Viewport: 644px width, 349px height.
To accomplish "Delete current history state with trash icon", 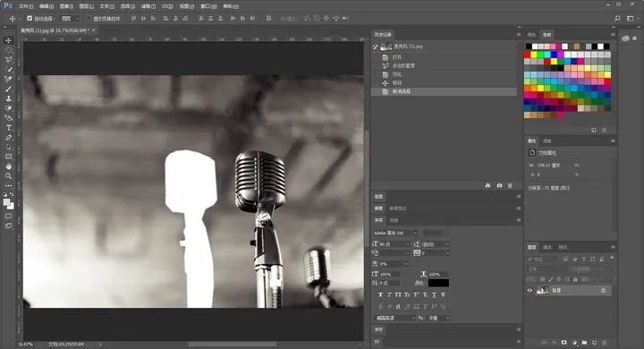I will click(x=510, y=186).
